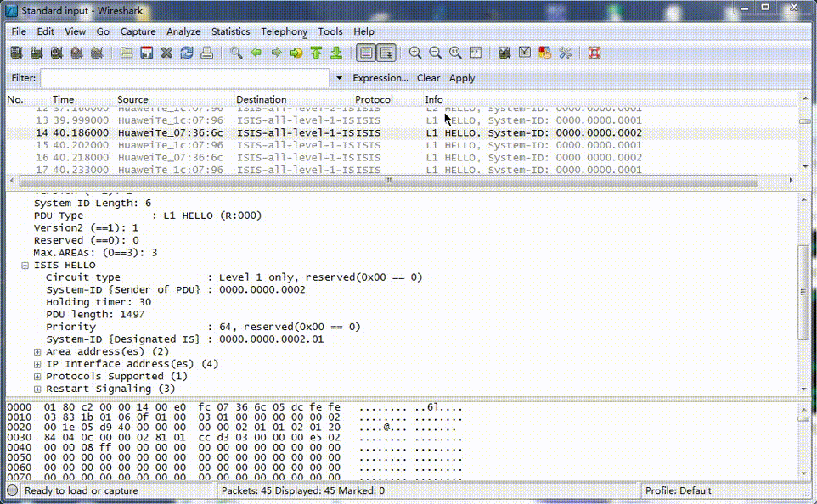Collapse the ISIS HELLO tree node
The height and width of the screenshot is (504, 817).
[x=25, y=266]
